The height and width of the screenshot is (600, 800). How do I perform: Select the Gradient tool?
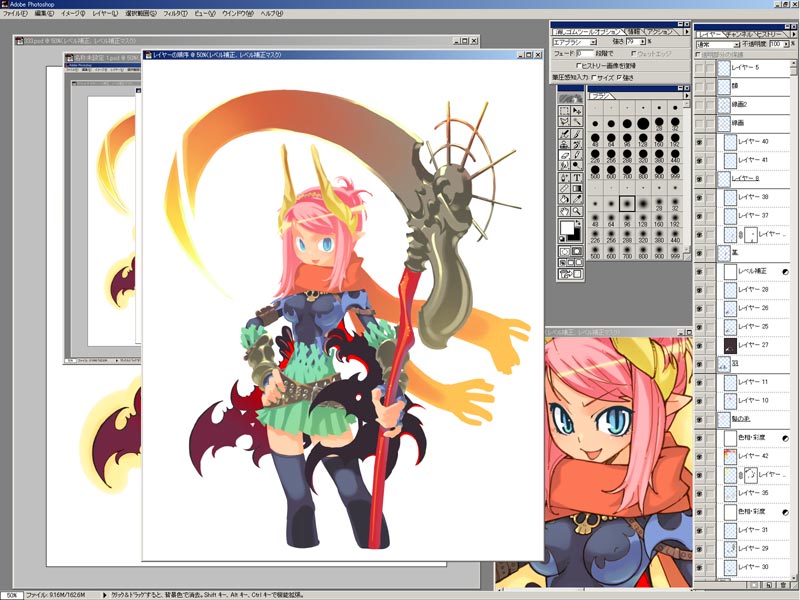(577, 189)
